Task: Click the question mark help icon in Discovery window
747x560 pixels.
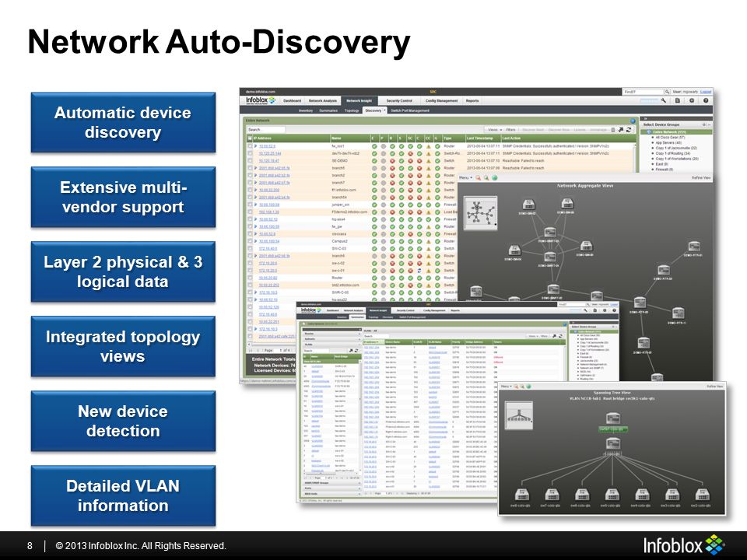Action: click(x=706, y=100)
